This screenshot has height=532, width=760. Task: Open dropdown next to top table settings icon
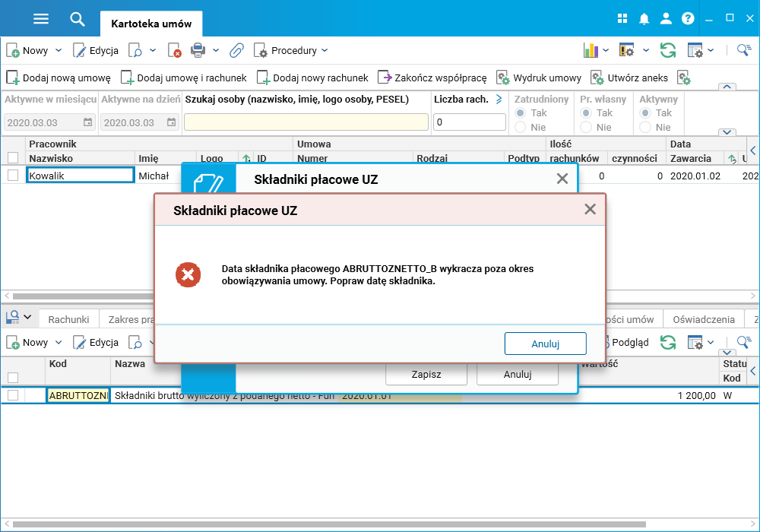point(711,50)
